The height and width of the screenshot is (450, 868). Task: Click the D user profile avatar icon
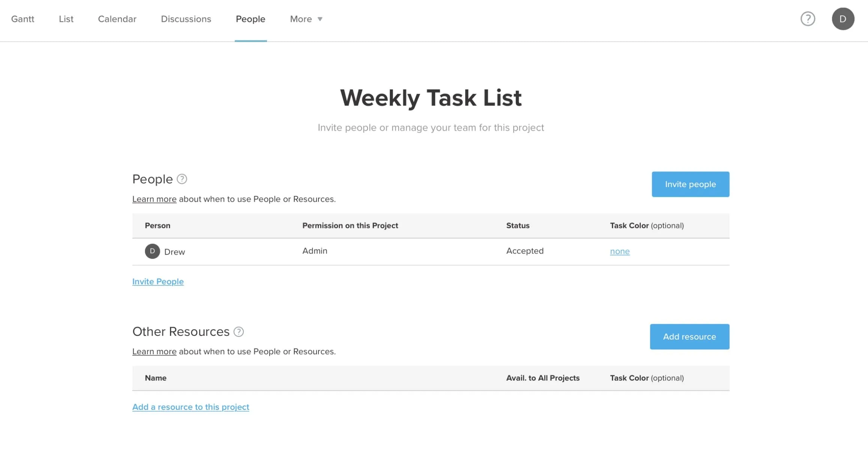[843, 18]
